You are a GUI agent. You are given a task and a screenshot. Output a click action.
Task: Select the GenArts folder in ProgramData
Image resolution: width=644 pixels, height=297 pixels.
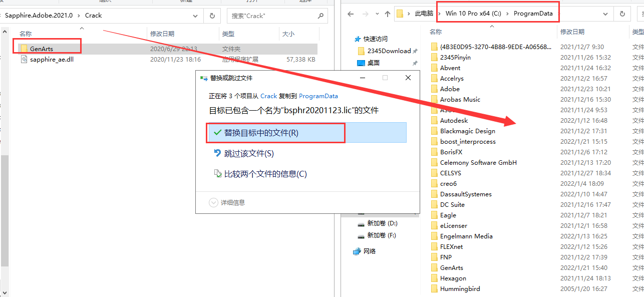(452, 267)
